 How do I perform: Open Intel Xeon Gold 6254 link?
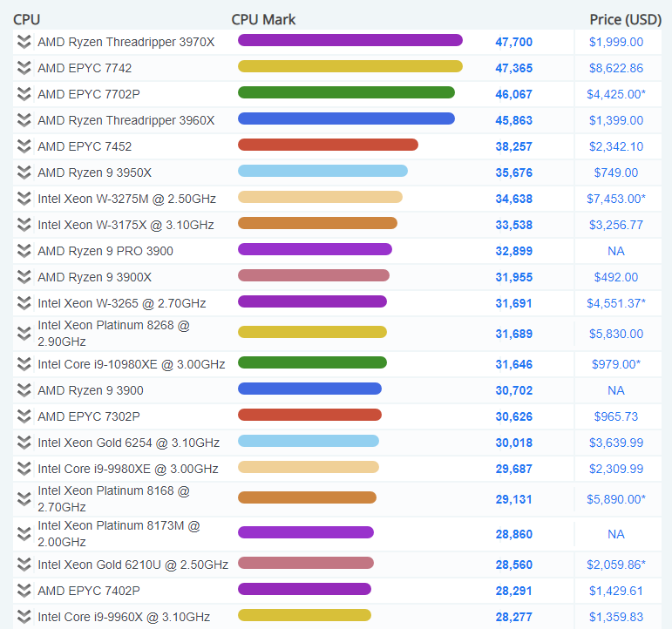pyautogui.click(x=129, y=443)
